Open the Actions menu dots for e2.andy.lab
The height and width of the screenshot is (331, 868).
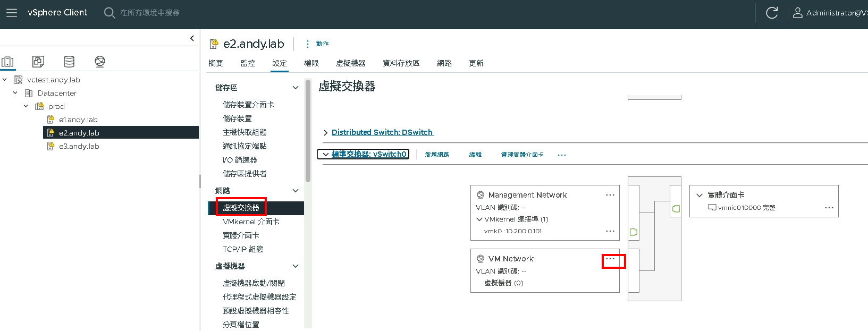pos(307,44)
